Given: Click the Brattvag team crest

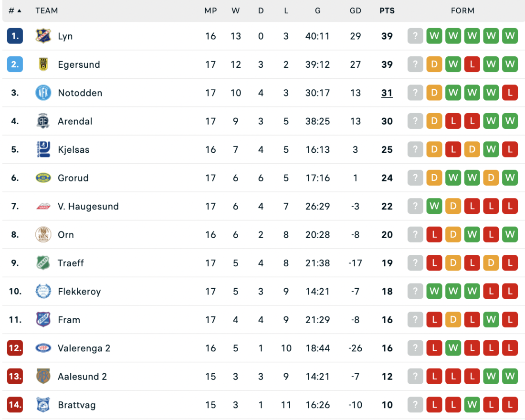Looking at the screenshot, I should pos(43,405).
